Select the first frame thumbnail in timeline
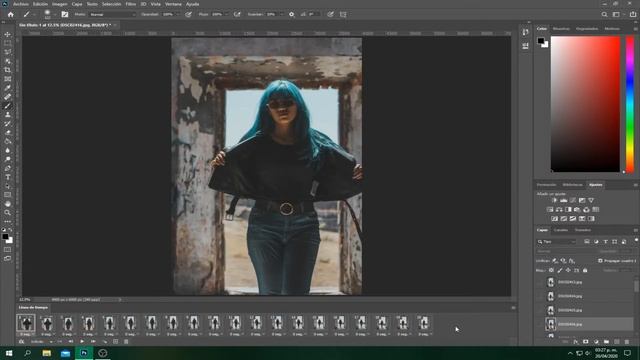Screen dimensions: 640x360 click(26, 322)
